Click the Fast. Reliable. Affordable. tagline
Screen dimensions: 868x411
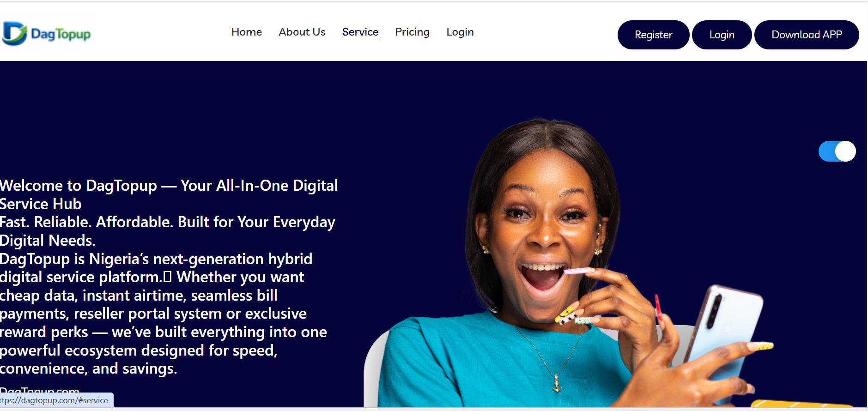(x=167, y=231)
